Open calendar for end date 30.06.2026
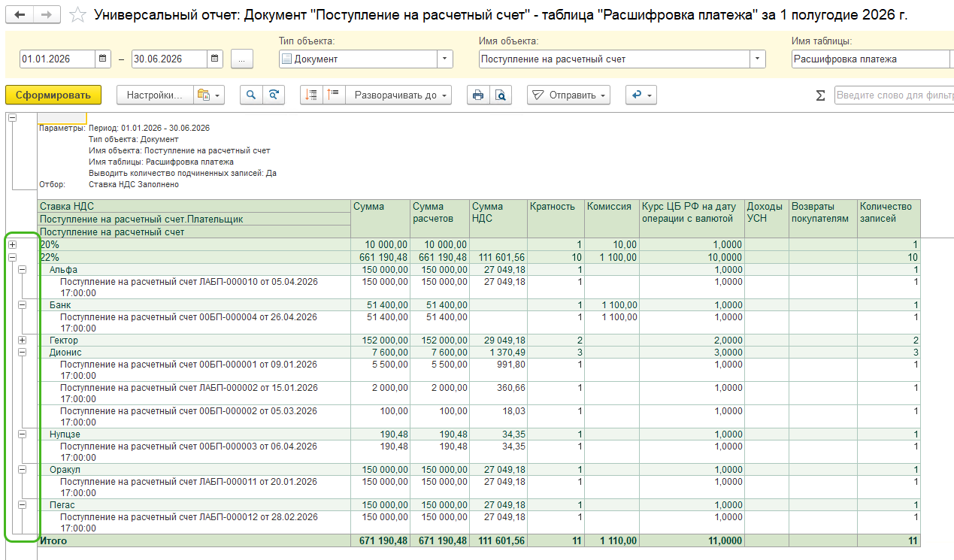 tap(215, 59)
